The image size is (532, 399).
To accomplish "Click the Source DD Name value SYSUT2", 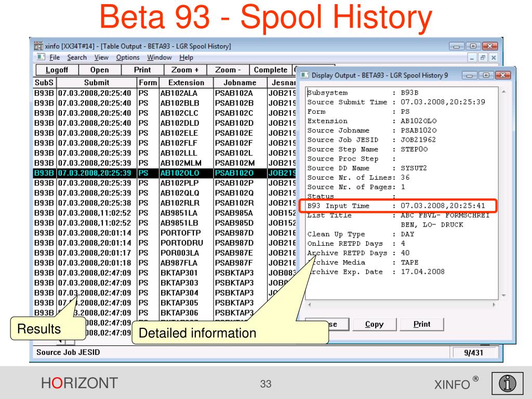I will 414,168.
